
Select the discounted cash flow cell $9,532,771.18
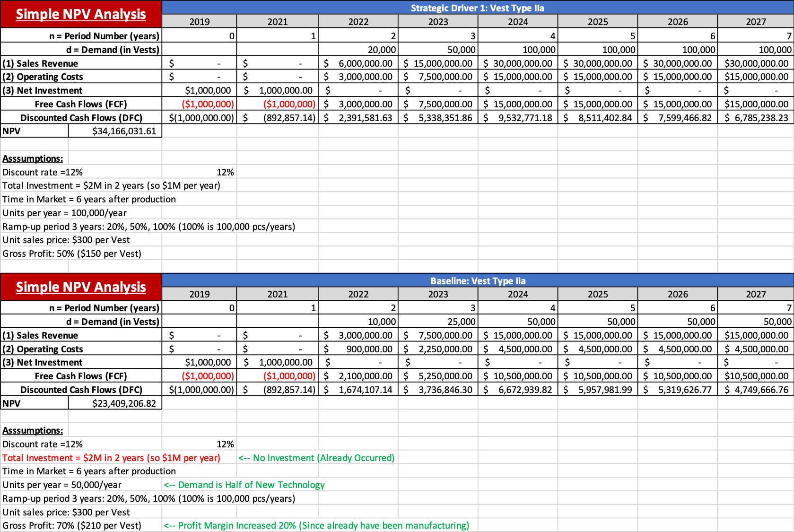[518, 118]
